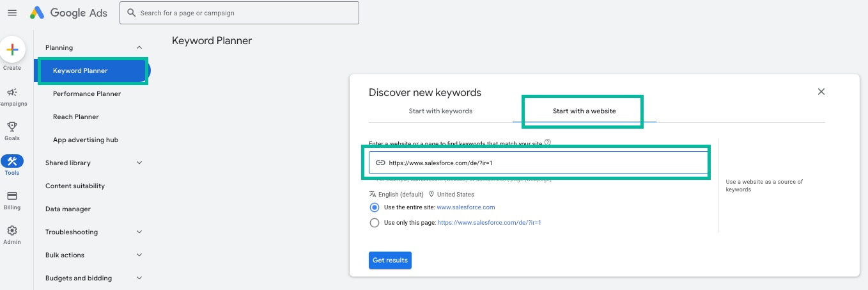Image resolution: width=868 pixels, height=290 pixels.
Task: Change English (default) language setting
Action: tap(401, 194)
